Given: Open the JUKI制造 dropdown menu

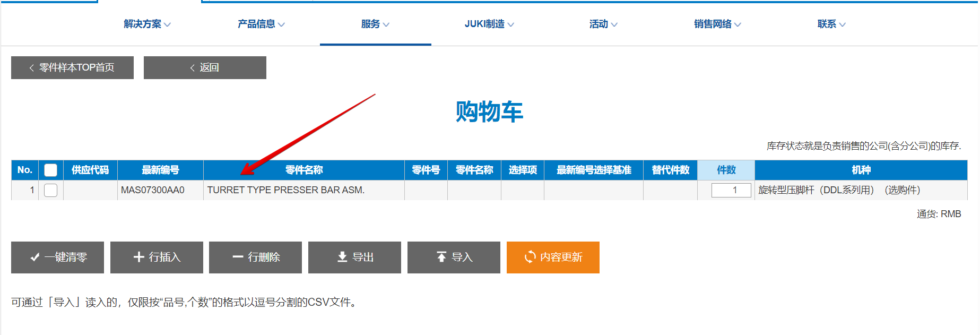Looking at the screenshot, I should [489, 24].
